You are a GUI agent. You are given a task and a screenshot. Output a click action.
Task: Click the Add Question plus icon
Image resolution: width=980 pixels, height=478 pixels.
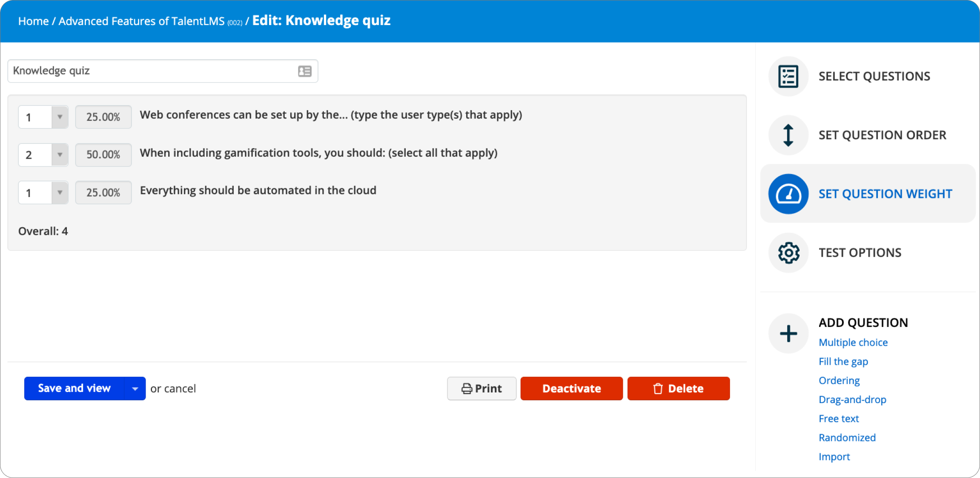click(788, 334)
